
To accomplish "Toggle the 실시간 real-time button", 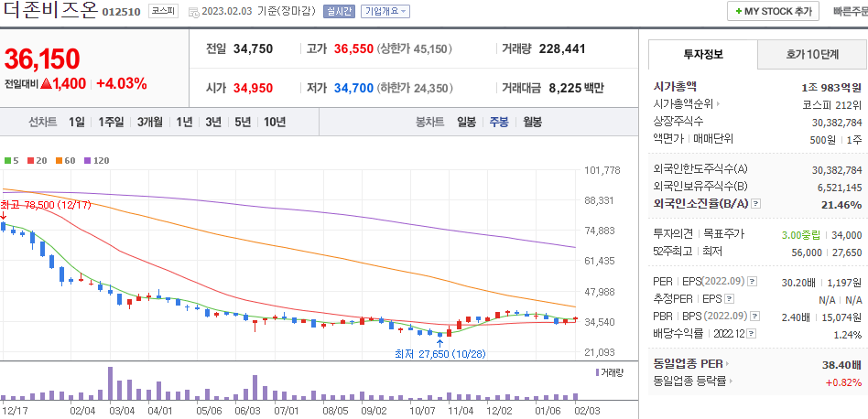I will pyautogui.click(x=339, y=11).
